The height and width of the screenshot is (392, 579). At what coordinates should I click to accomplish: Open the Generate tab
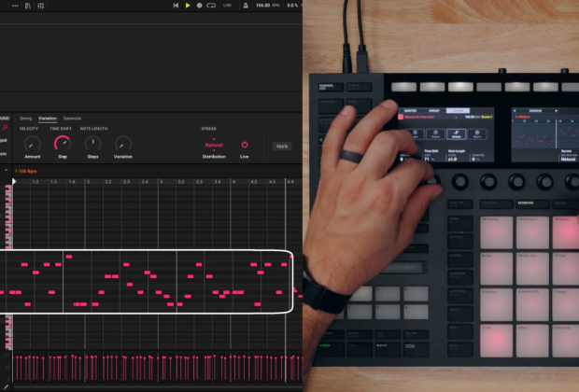pyautogui.click(x=72, y=119)
